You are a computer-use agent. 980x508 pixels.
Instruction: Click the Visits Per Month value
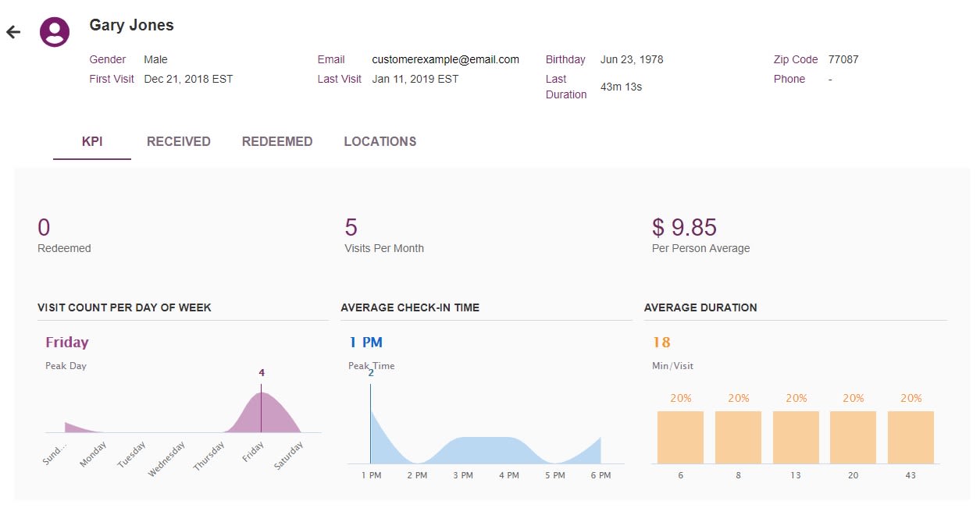(351, 227)
